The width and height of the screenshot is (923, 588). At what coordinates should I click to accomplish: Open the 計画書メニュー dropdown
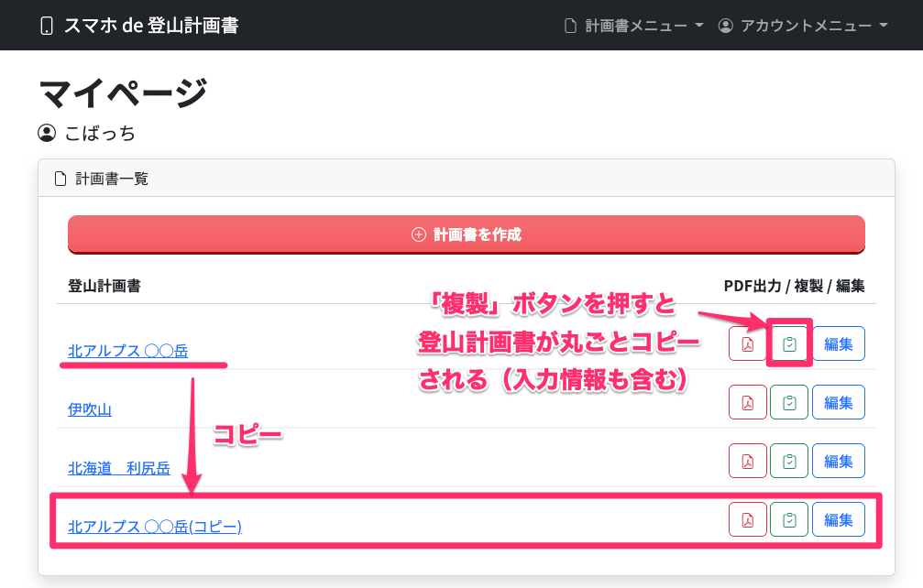tap(634, 26)
